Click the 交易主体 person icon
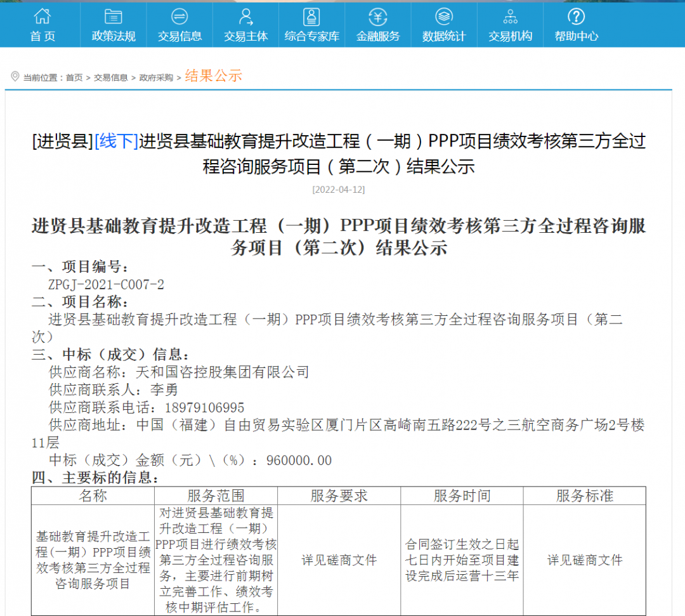685x616 pixels. [245, 16]
